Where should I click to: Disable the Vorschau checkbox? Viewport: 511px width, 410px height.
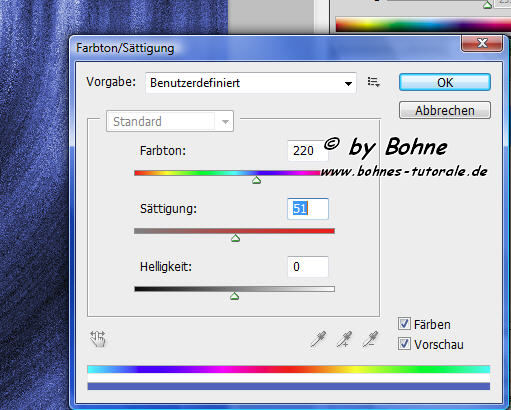[404, 344]
